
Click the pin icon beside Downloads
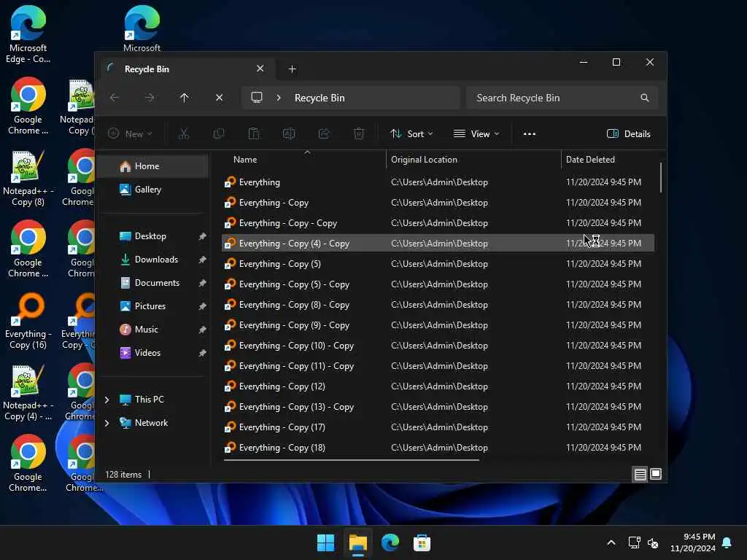pos(203,260)
